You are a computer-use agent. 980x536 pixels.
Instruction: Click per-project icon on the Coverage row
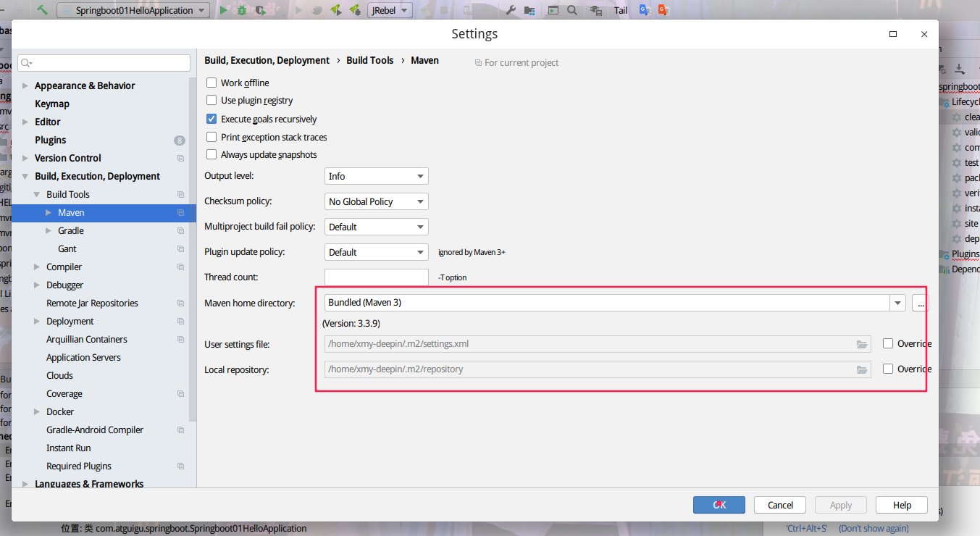tap(181, 394)
